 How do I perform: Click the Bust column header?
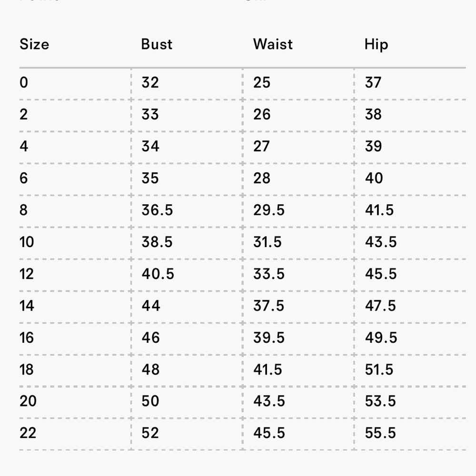click(157, 44)
